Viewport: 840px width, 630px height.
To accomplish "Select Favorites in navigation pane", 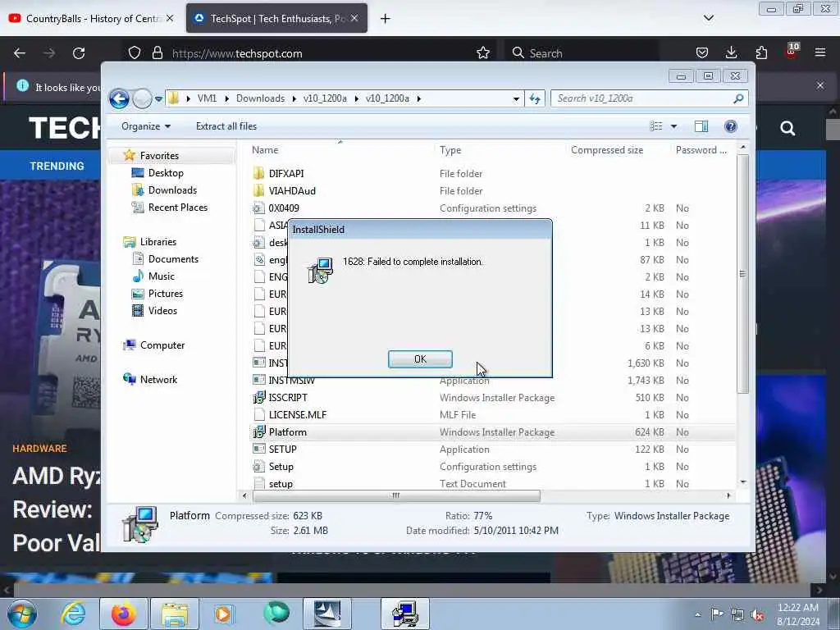I will [159, 155].
